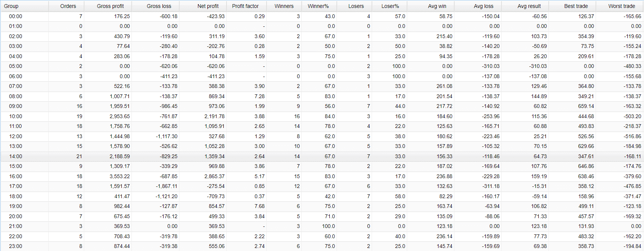The height and width of the screenshot is (251, 644).
Task: Select the 04:00 group row label
Action: 15,56
